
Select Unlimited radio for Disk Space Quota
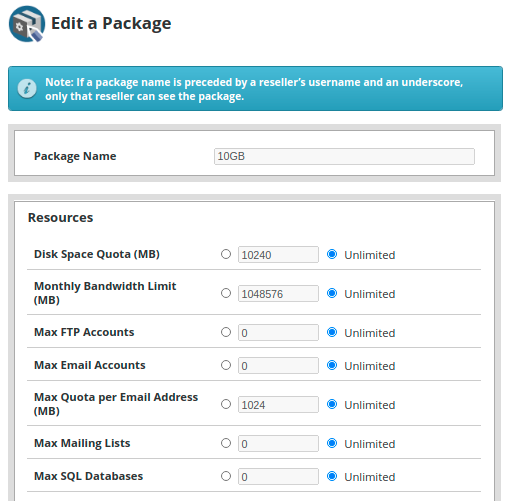pyautogui.click(x=332, y=254)
